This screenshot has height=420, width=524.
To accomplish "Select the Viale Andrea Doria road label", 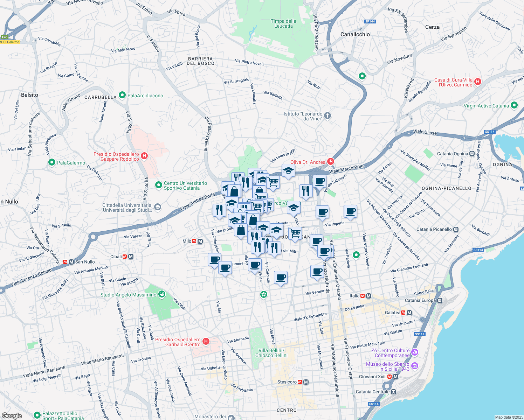I will point(197,202).
